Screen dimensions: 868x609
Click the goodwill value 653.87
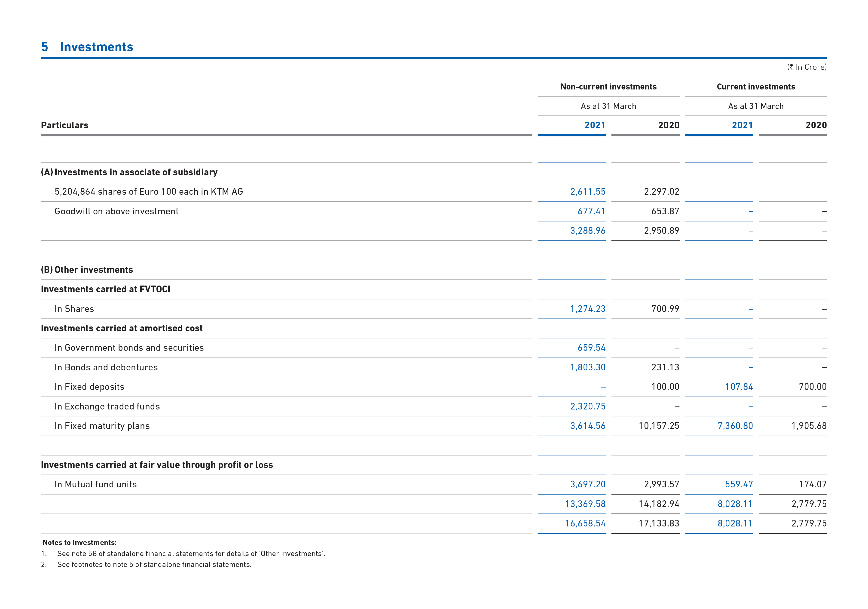(x=665, y=212)
